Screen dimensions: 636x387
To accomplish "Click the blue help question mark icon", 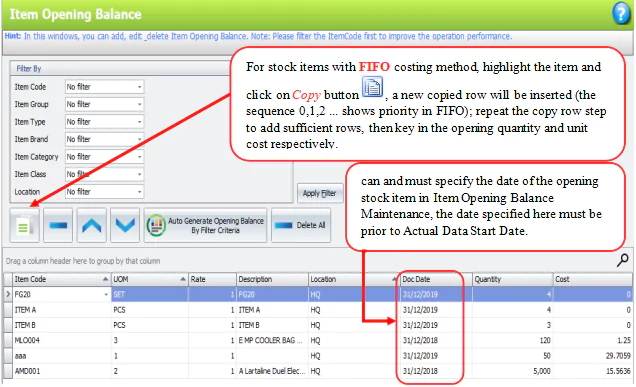I will coord(621,13).
